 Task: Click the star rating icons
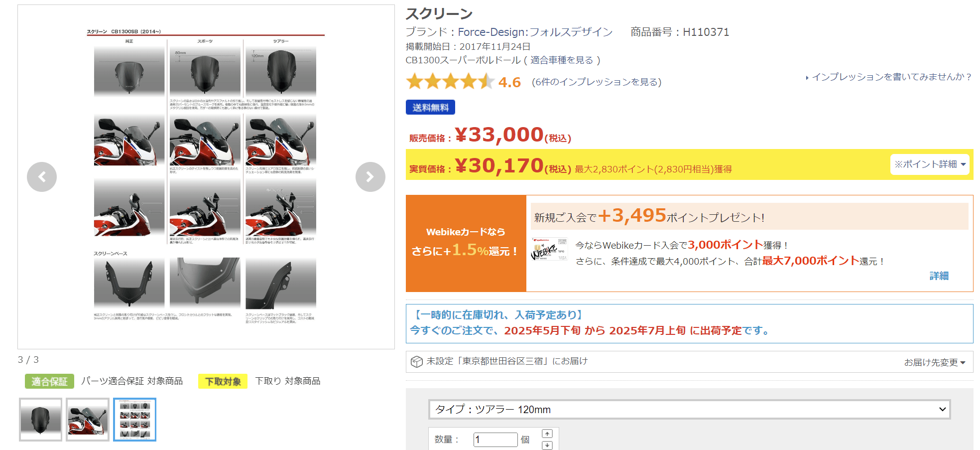tap(450, 82)
